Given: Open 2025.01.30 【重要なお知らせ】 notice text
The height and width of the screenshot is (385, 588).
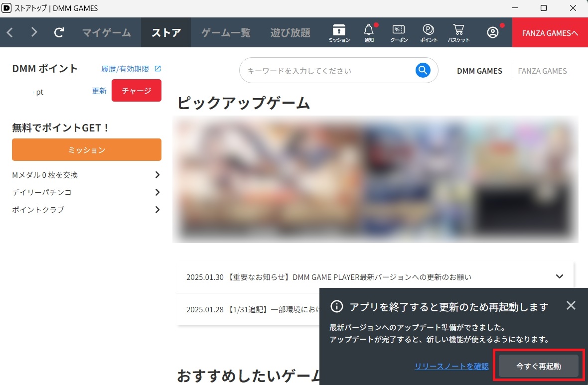Looking at the screenshot, I should pos(329,277).
